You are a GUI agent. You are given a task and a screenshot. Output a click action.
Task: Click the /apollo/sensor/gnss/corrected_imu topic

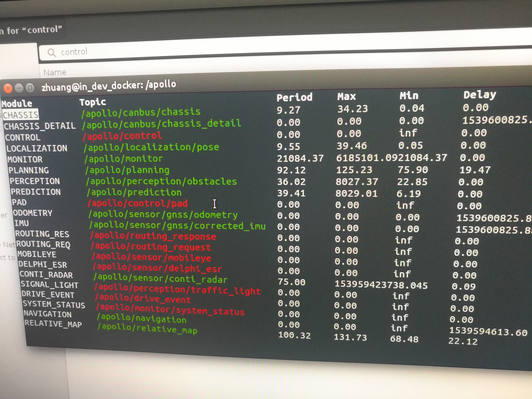178,225
